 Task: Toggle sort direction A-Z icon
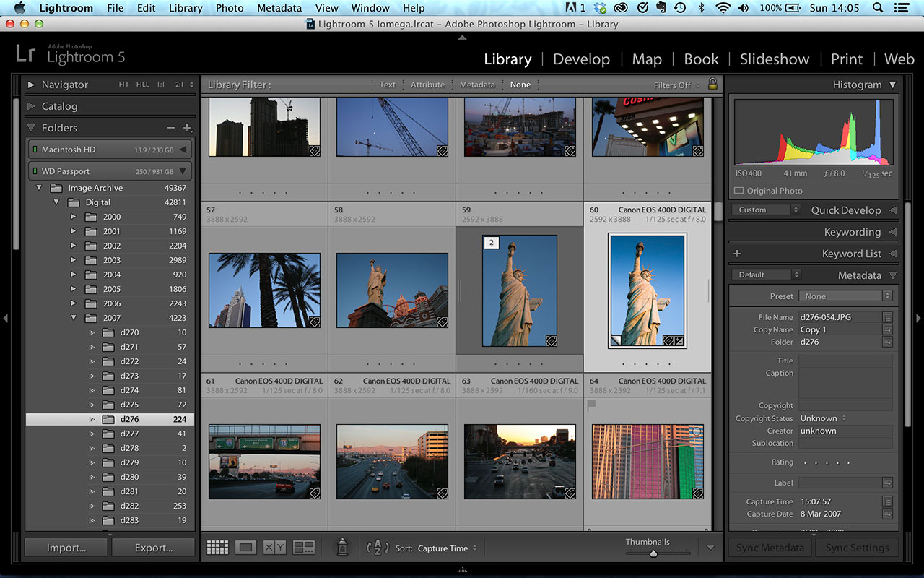(x=378, y=548)
